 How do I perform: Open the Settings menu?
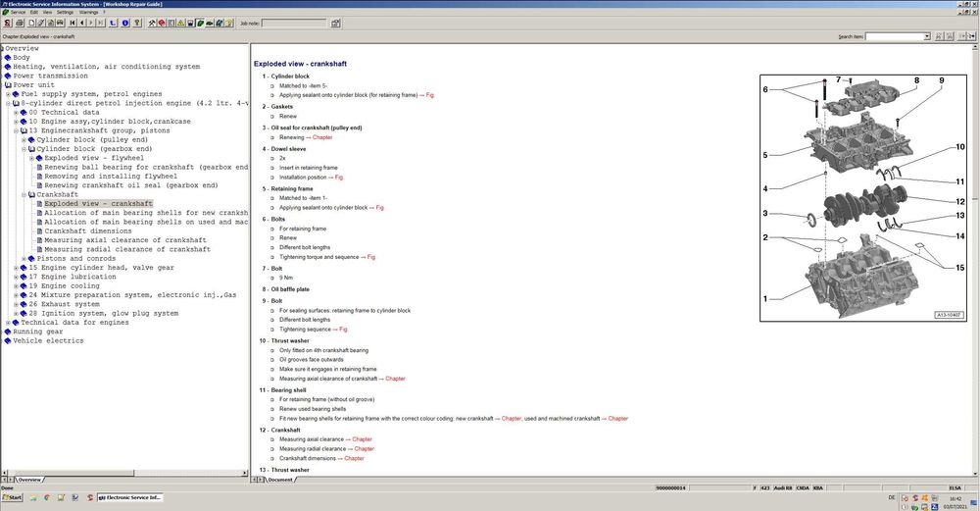pos(65,12)
